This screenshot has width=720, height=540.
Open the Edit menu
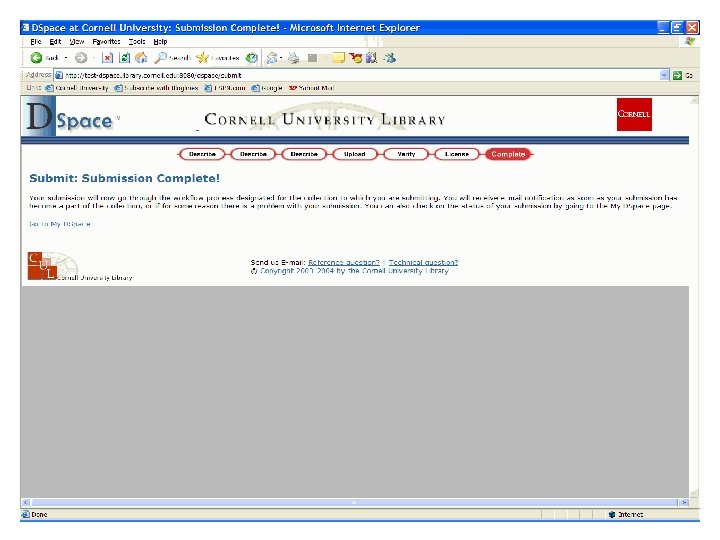55,41
